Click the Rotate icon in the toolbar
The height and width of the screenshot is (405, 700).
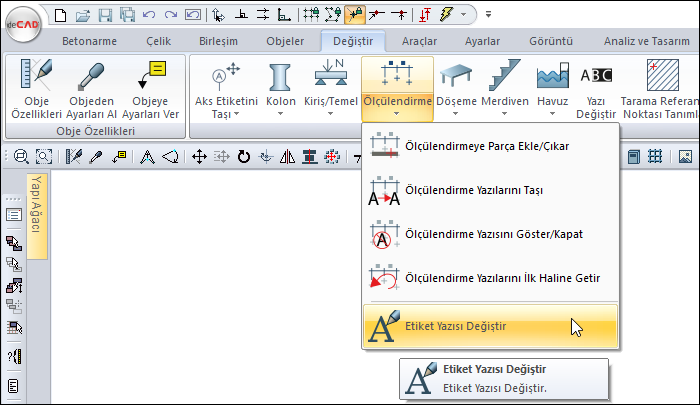(243, 156)
